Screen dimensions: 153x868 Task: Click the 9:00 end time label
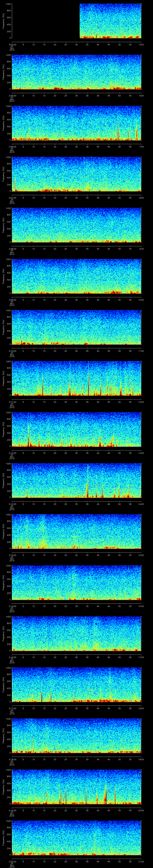pos(141,249)
